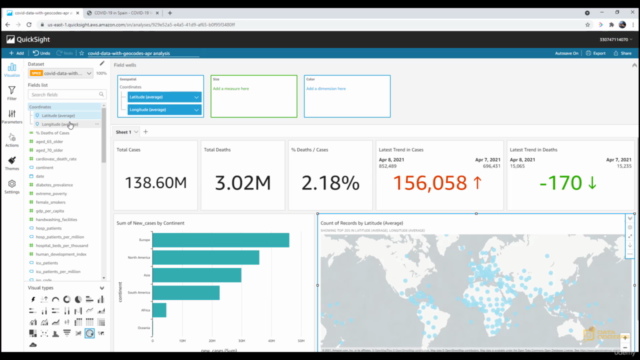Select the filled map visual type
Screen dimensions: 640x360
coord(101,333)
